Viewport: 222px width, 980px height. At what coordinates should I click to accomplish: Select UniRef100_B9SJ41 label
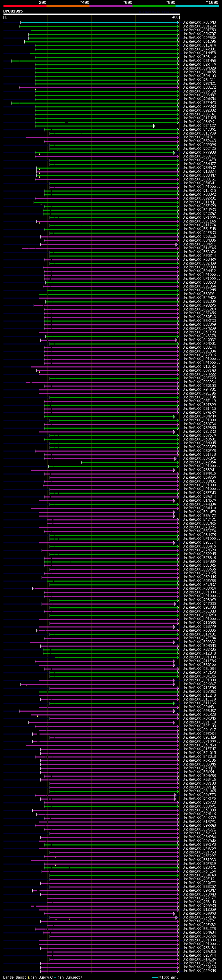[x=199, y=114]
